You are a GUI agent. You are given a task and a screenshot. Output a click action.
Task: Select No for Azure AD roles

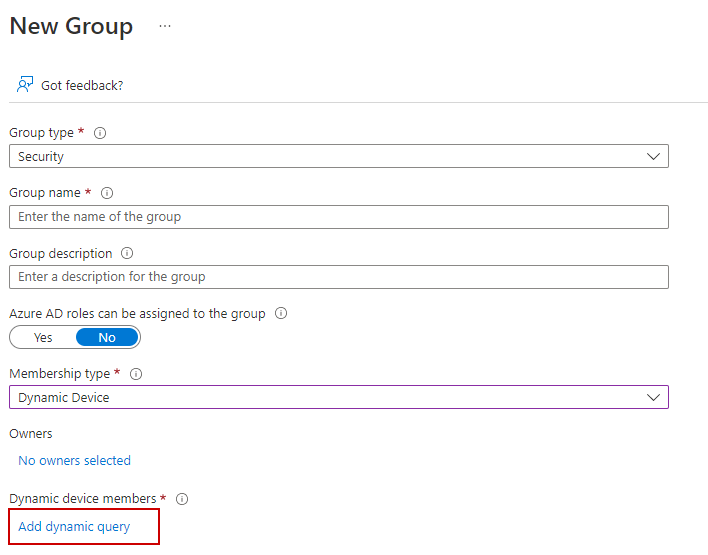coord(107,337)
